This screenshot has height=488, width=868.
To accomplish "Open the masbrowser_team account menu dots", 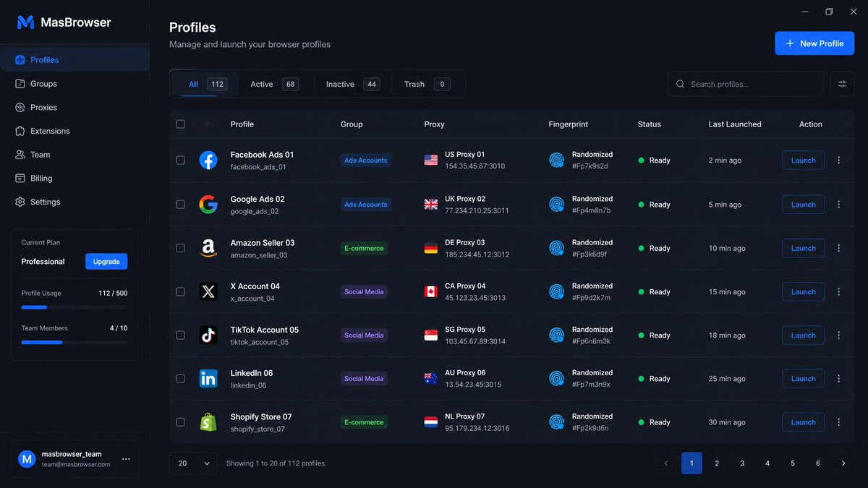I will pos(127,459).
